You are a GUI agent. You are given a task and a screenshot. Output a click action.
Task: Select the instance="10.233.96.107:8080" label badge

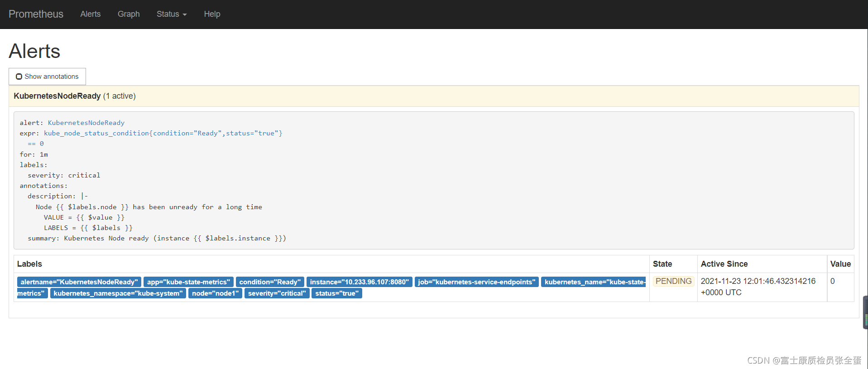point(360,282)
